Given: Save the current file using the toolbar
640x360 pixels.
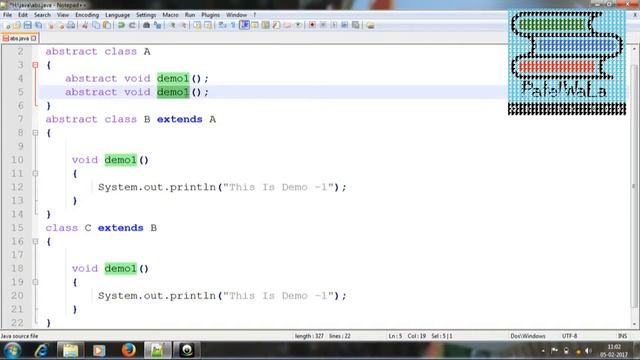Looking at the screenshot, I should pos(28,25).
